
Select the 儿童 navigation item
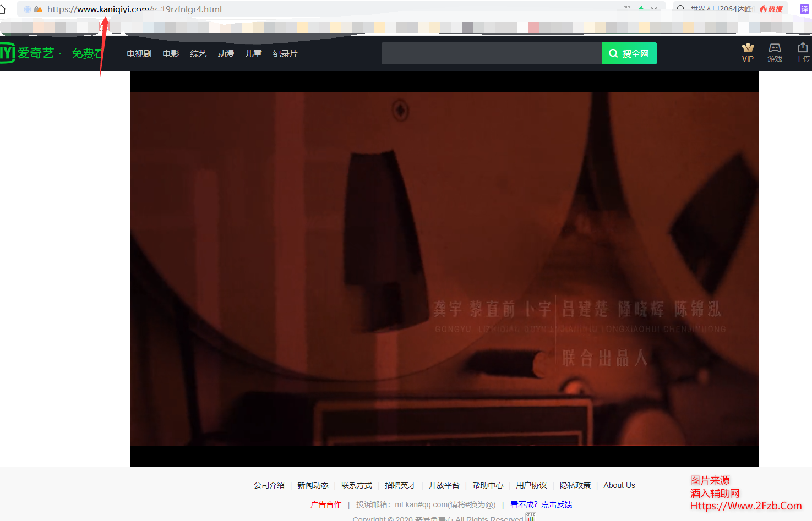coord(253,53)
